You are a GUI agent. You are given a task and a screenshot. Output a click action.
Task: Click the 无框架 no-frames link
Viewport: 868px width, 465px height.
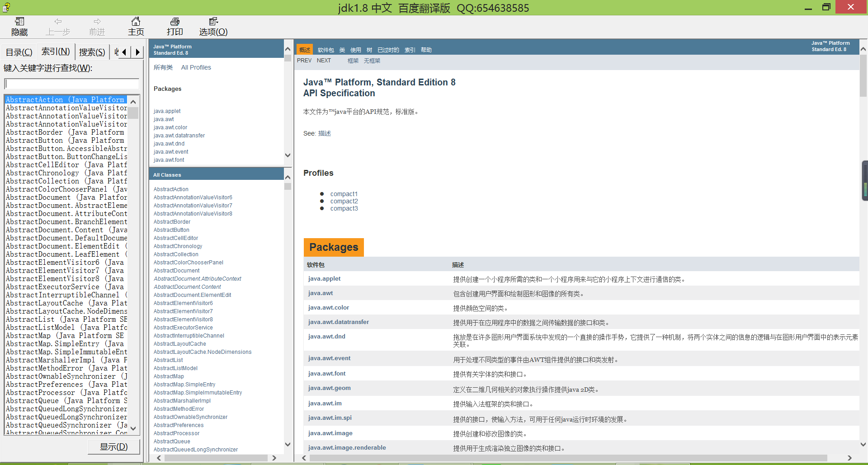(x=372, y=61)
